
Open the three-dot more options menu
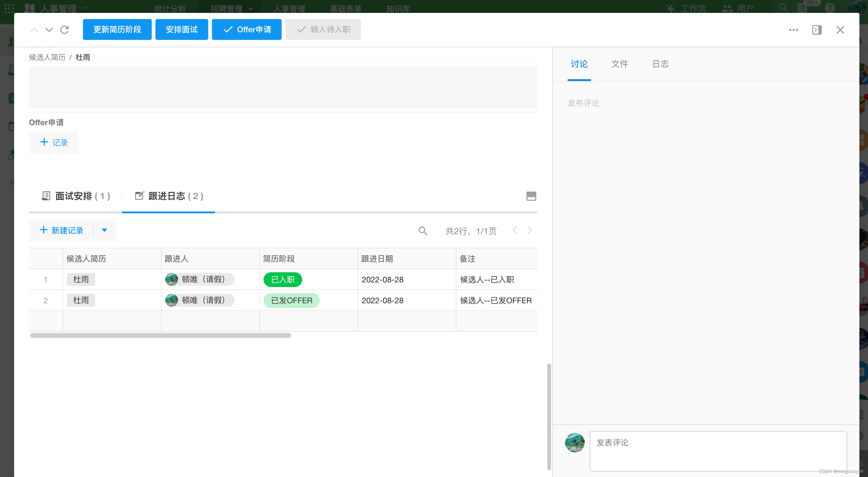(793, 30)
